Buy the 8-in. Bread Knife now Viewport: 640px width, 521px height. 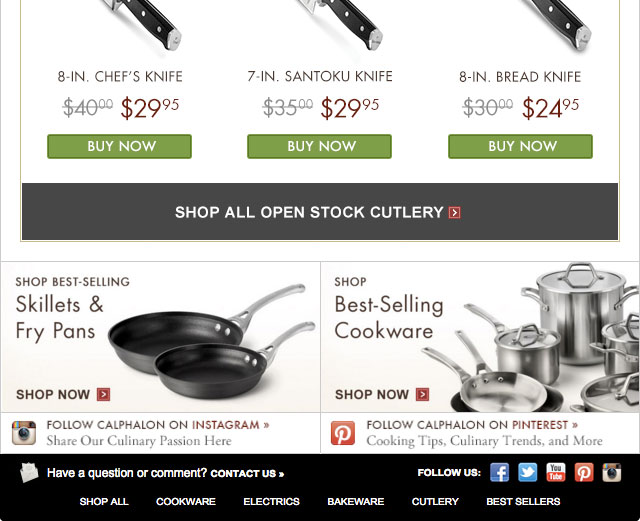pyautogui.click(x=520, y=146)
